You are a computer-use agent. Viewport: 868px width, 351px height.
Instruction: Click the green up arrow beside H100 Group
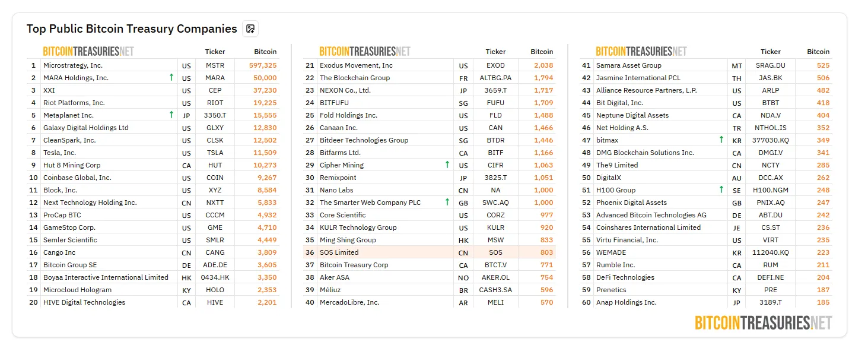tap(721, 189)
